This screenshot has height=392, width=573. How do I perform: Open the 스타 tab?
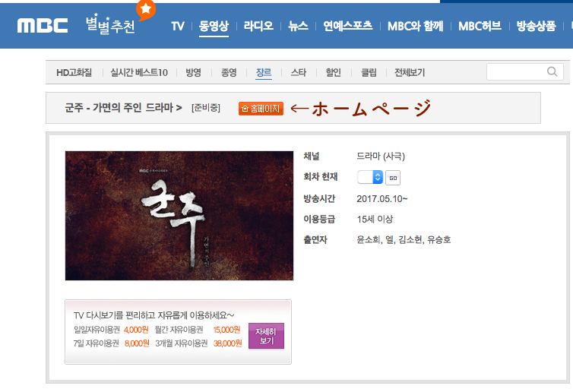click(299, 72)
